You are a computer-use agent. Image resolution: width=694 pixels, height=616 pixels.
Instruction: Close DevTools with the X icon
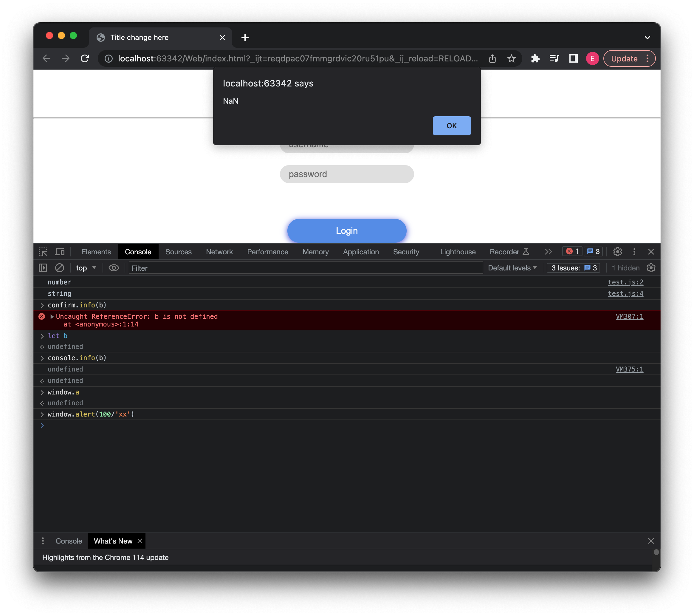click(x=650, y=252)
